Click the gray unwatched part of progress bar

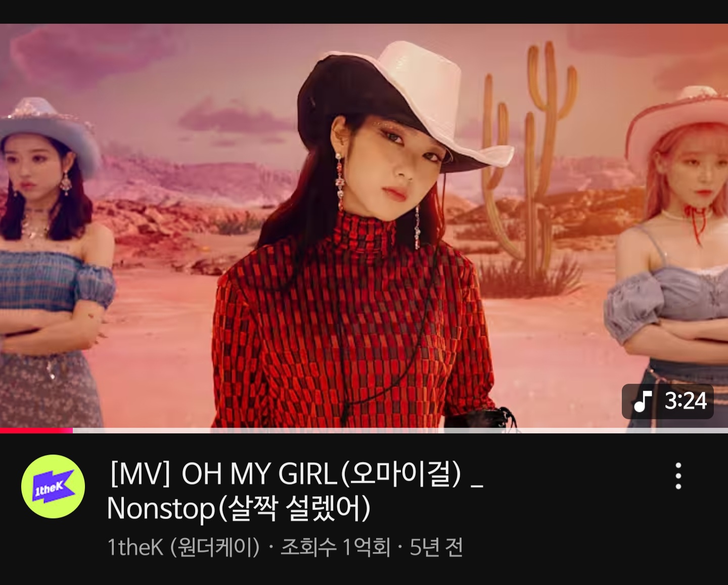400,430
